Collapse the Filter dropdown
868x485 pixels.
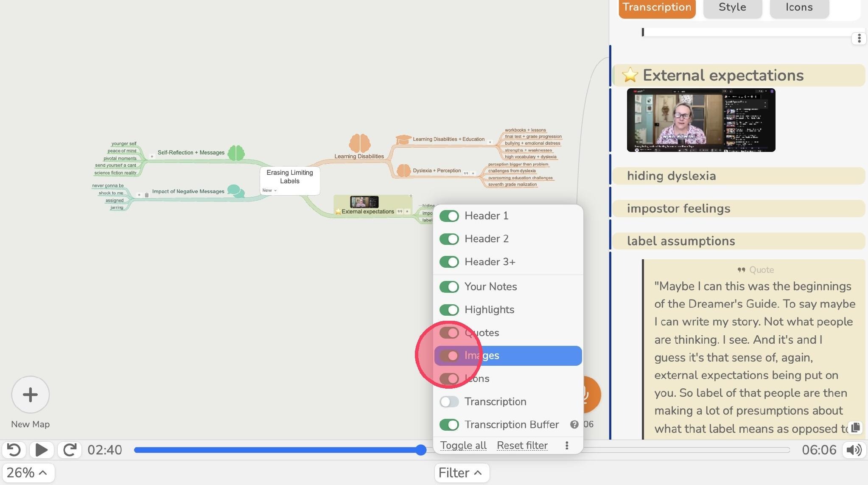461,473
